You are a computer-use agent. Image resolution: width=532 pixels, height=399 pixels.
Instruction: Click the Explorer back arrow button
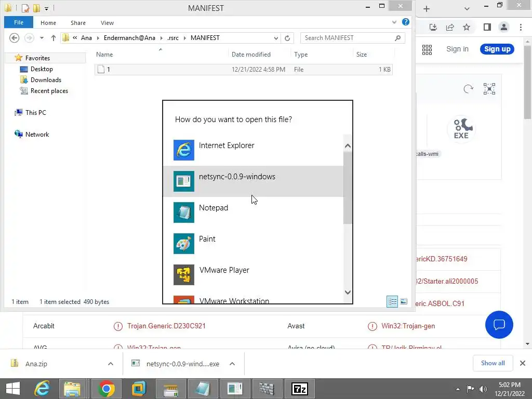pyautogui.click(x=14, y=38)
